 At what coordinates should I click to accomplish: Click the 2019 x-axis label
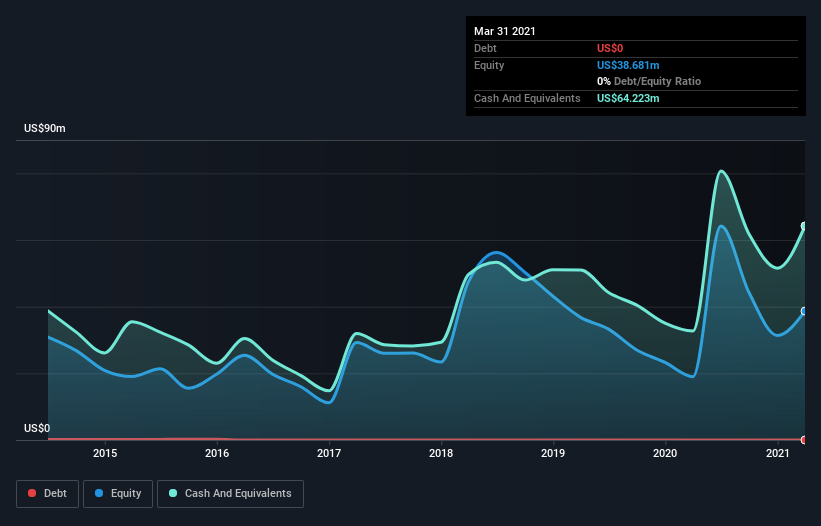coord(553,453)
